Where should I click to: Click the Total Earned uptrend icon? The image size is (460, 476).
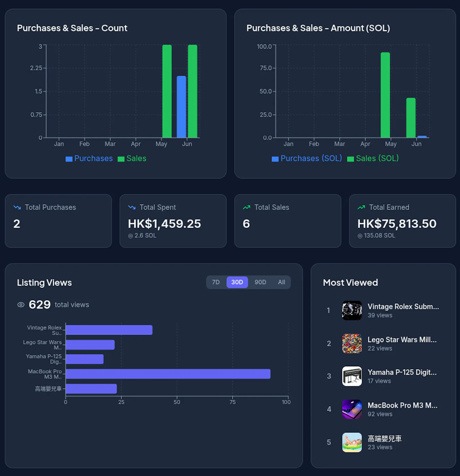pyautogui.click(x=361, y=207)
